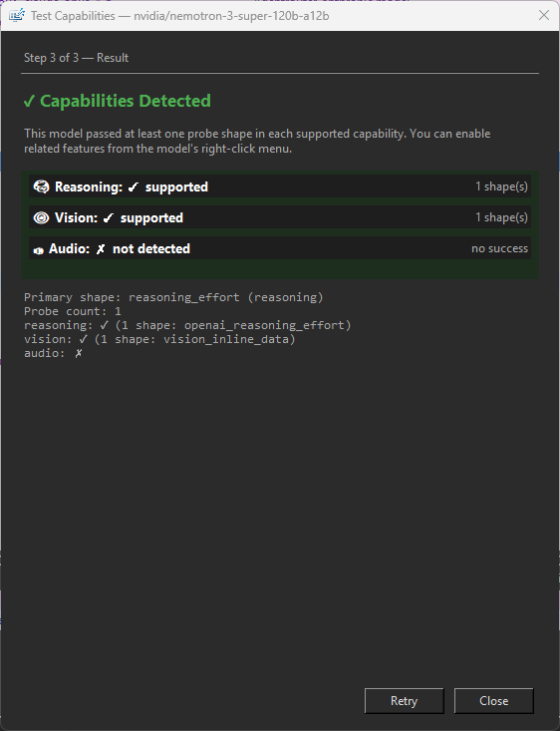The image size is (560, 731).
Task: Click the 'audio: ✗' log line
Action: 53,353
